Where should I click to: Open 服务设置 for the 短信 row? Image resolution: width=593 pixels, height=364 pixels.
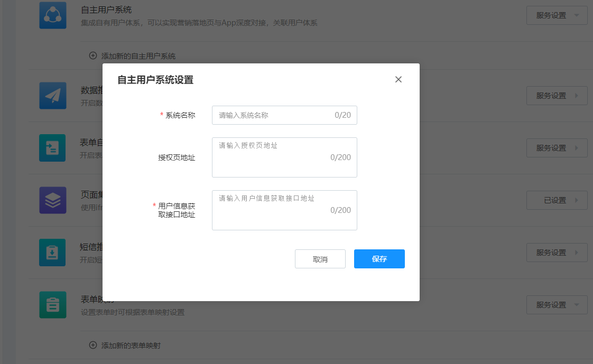point(557,253)
